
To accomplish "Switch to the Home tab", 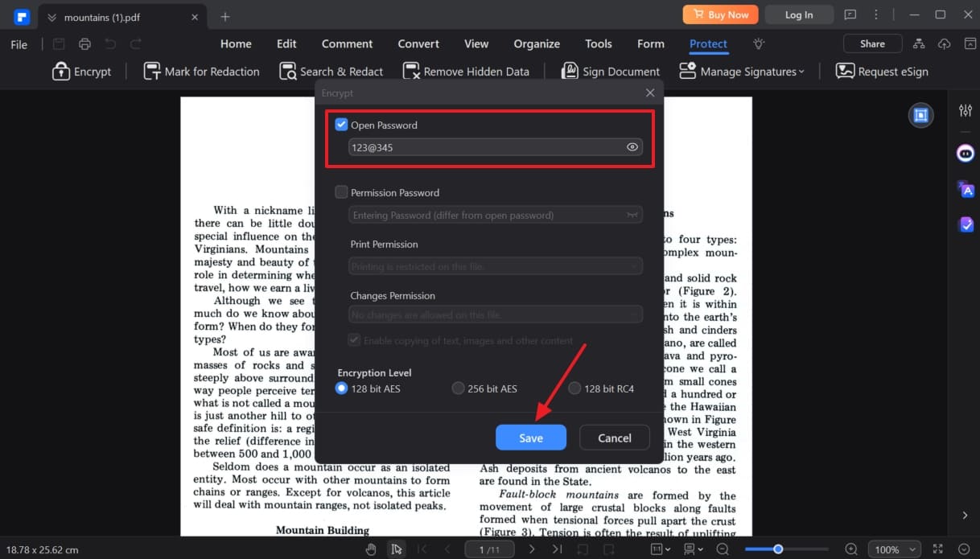I will click(x=236, y=44).
